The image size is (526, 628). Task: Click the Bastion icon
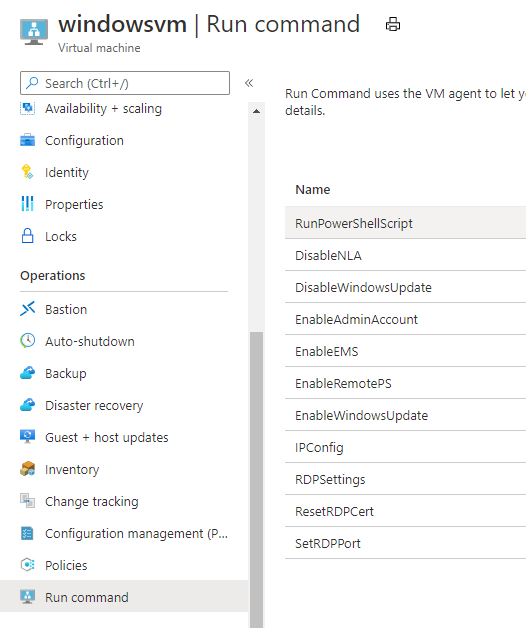tap(28, 309)
